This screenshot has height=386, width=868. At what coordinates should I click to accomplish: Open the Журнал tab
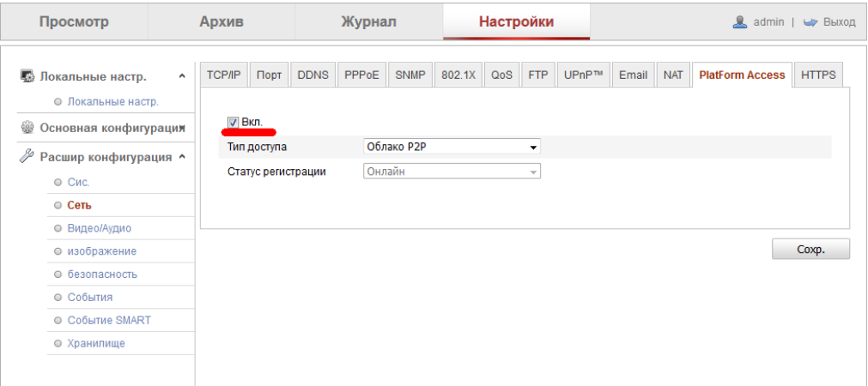tap(368, 21)
